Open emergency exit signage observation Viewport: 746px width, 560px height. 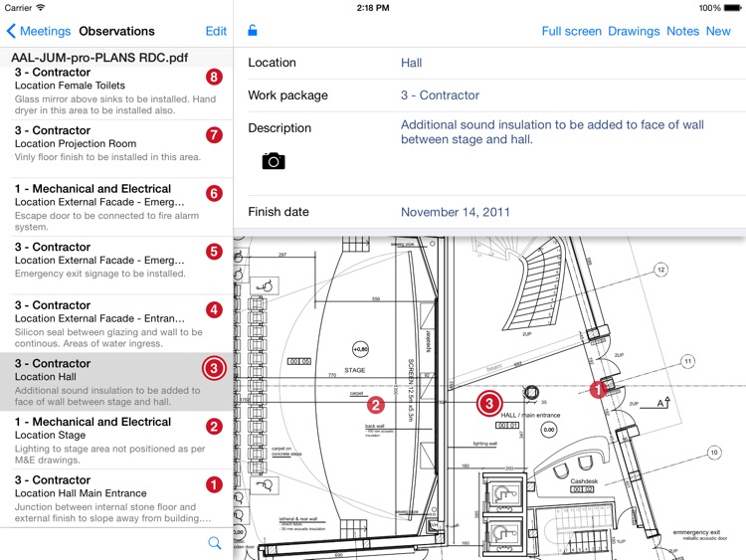pos(116,266)
